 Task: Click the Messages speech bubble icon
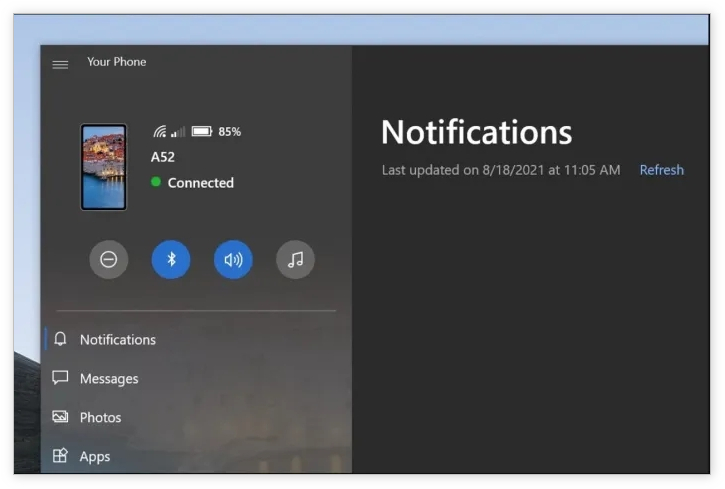pos(61,378)
